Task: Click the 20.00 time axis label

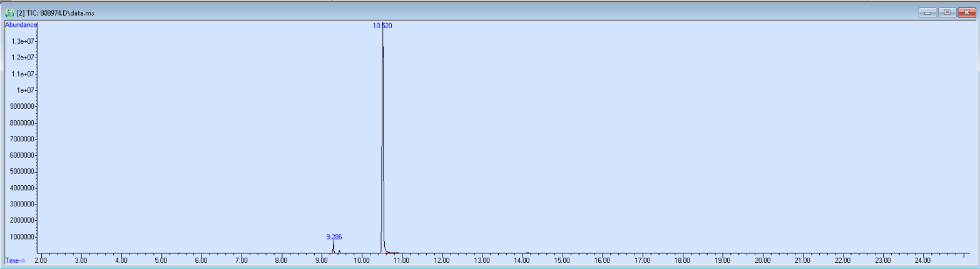Action: pyautogui.click(x=762, y=260)
